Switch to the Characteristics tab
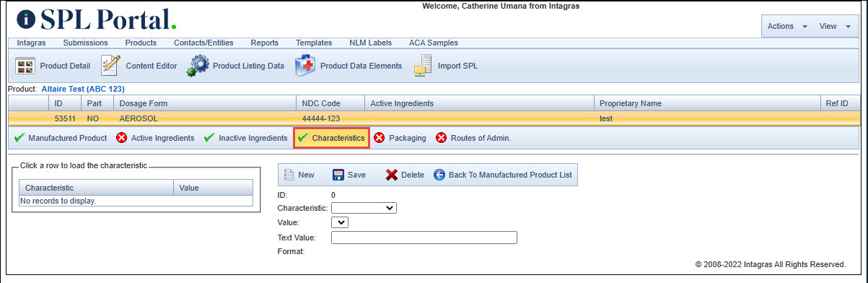 (x=332, y=138)
